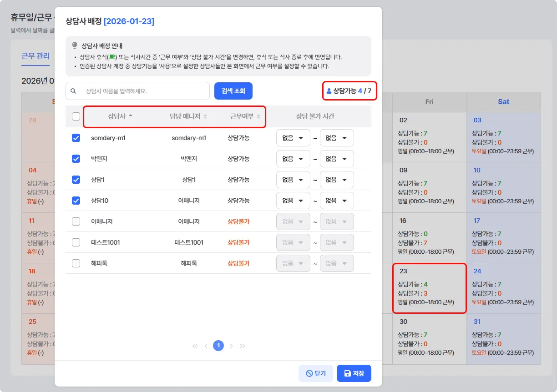The width and height of the screenshot is (557, 392).
Task: Check the 해피톡 counselor checkbox
Action: pyautogui.click(x=76, y=263)
